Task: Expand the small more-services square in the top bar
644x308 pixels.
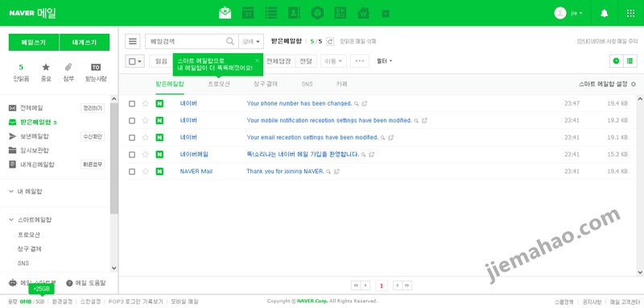Action: 386,14
